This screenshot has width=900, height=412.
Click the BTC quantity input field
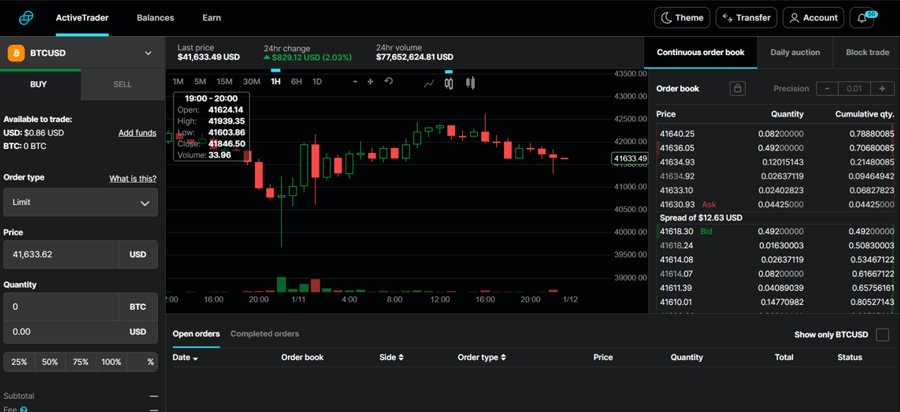click(61, 307)
